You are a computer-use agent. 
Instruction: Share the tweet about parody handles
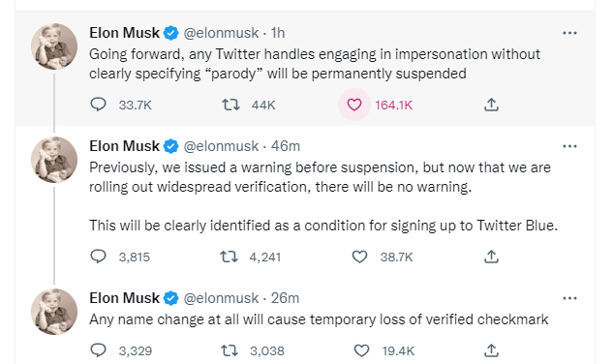click(x=491, y=105)
